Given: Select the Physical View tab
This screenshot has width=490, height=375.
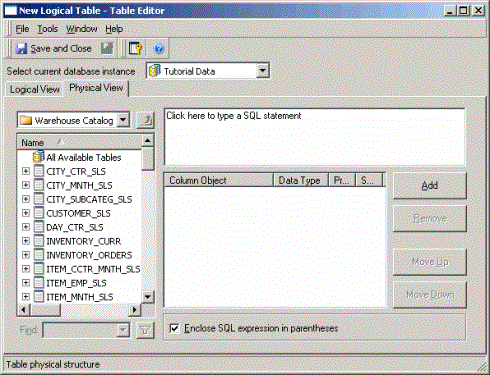Looking at the screenshot, I should [x=96, y=88].
